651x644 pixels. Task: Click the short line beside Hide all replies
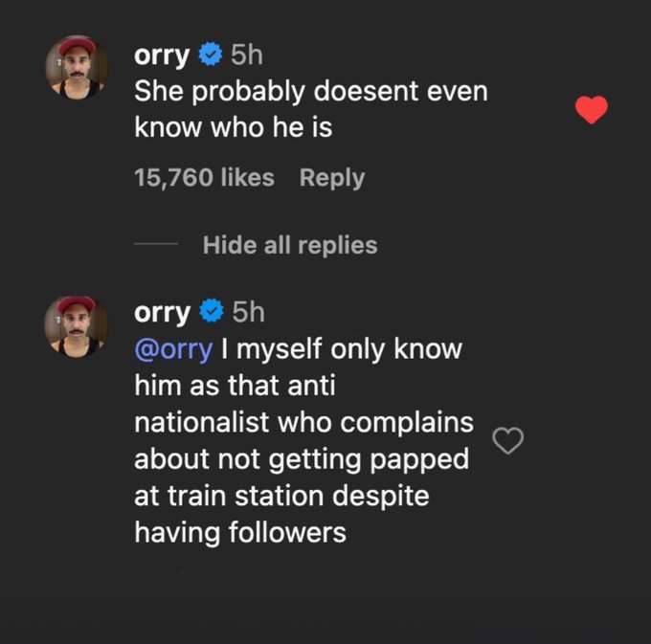(x=155, y=245)
